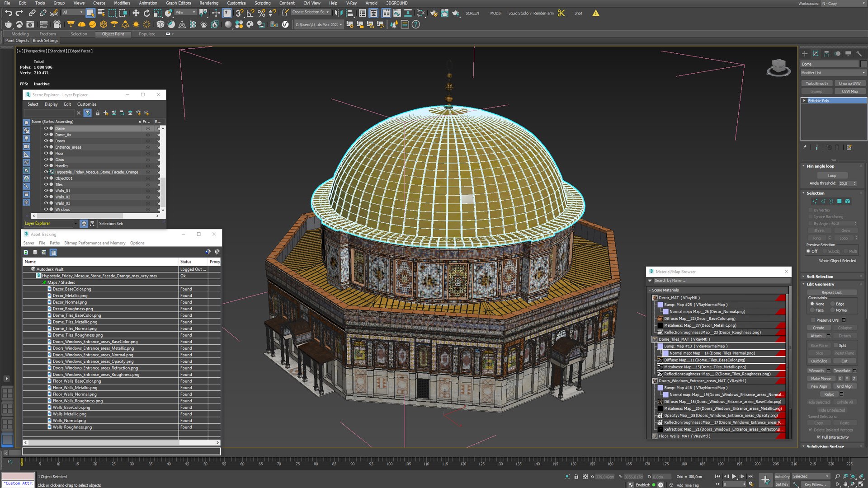Click the V-Ray logo toolbar icon

(285, 24)
